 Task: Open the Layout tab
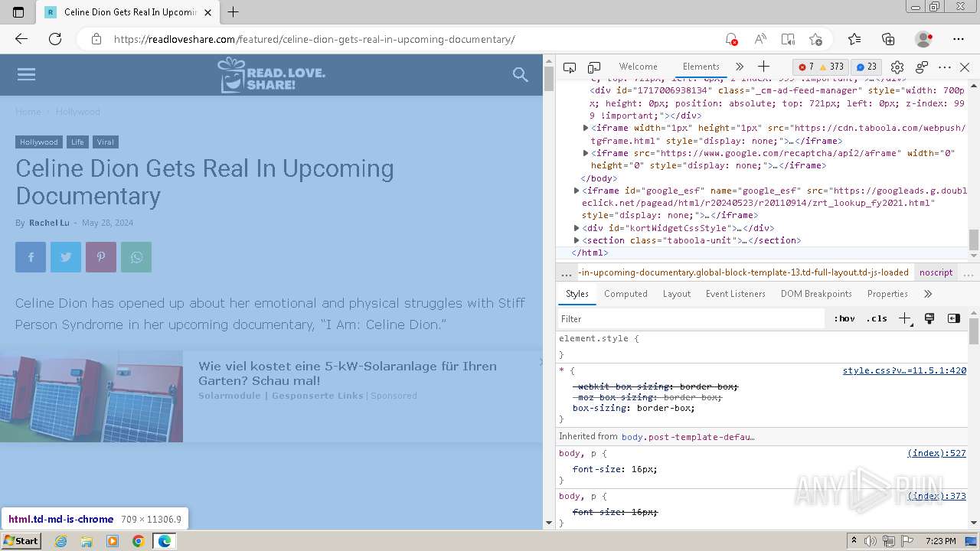[677, 294]
